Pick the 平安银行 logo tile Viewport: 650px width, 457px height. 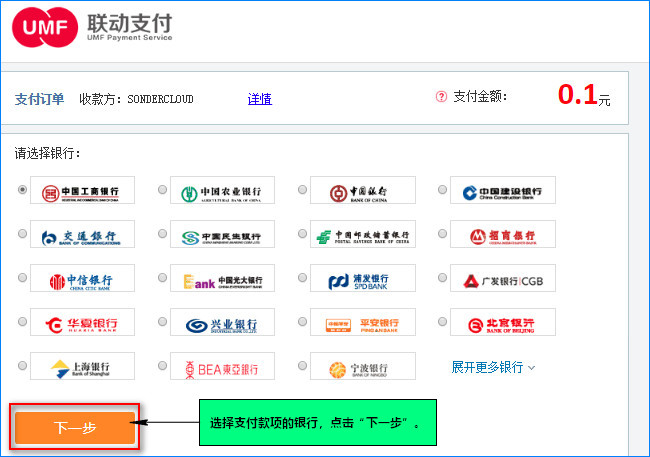click(363, 322)
